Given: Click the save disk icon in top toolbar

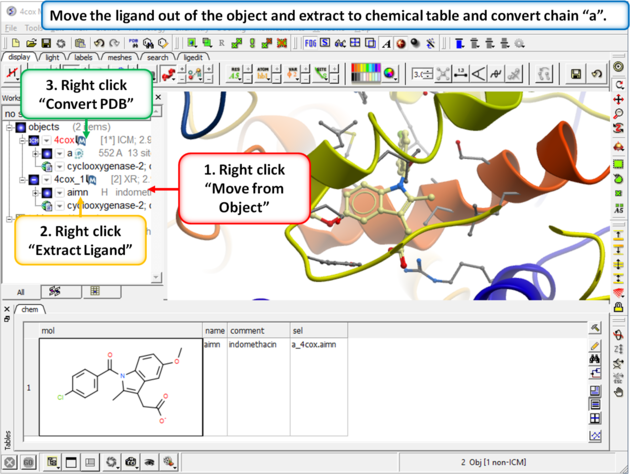Looking at the screenshot, I should click(46, 44).
